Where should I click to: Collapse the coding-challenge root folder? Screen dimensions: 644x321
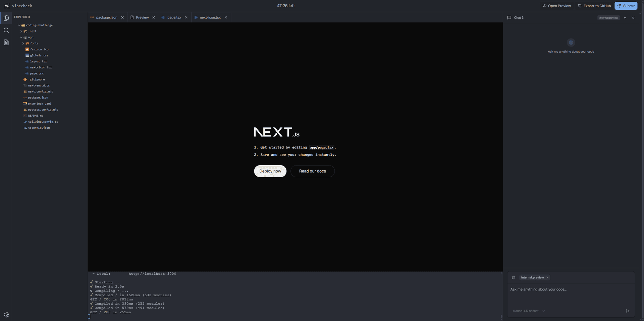pyautogui.click(x=19, y=25)
